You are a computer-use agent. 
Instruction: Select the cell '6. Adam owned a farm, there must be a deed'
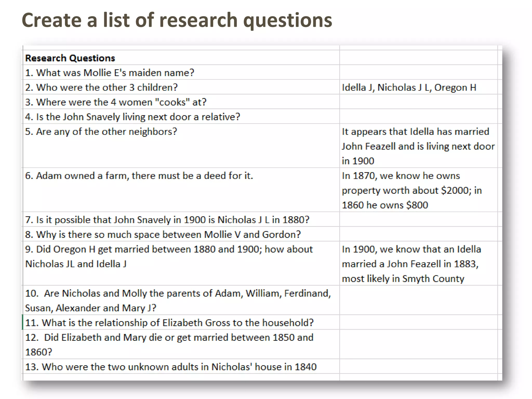pos(181,190)
